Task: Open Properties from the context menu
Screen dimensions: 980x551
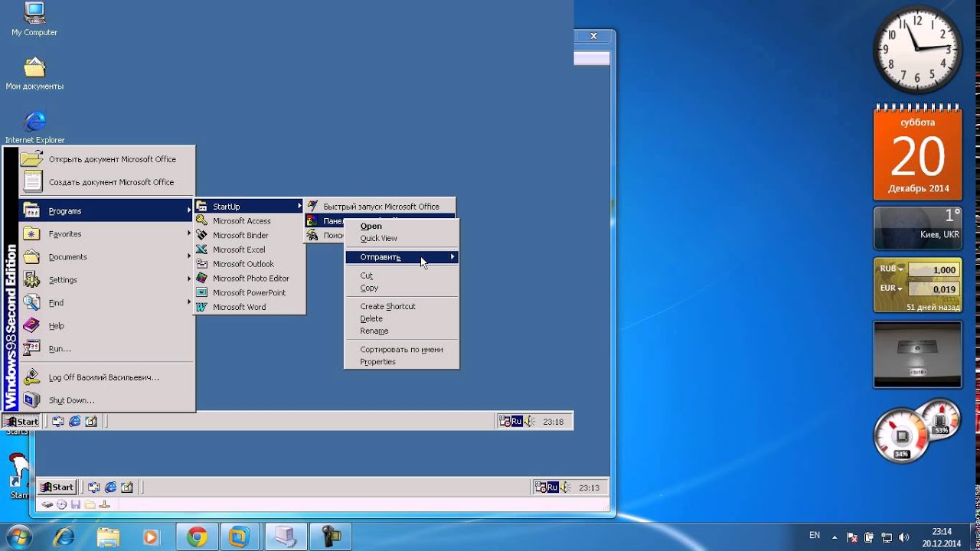Action: 401,362
